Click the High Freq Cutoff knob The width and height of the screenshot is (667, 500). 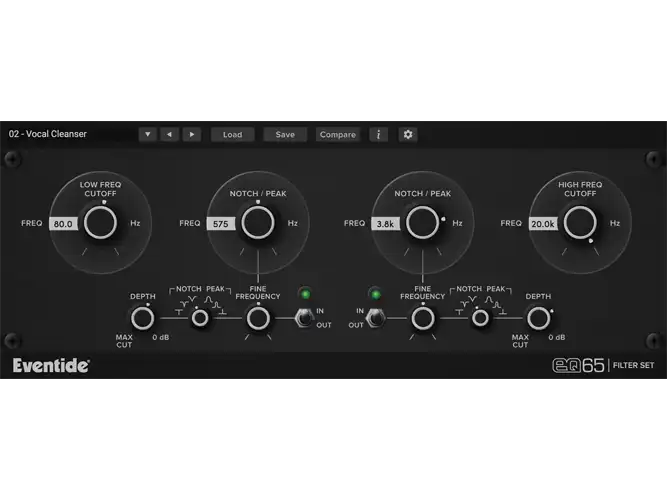point(580,223)
